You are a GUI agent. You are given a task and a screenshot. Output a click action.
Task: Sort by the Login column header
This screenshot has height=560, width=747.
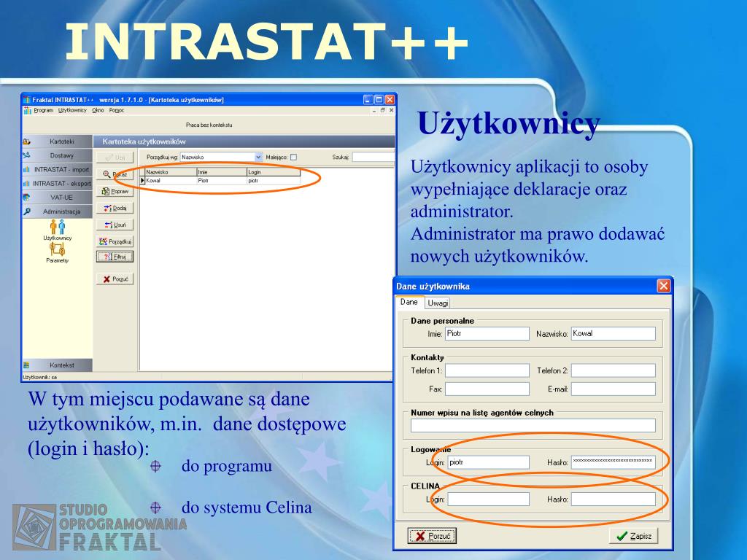tap(274, 172)
